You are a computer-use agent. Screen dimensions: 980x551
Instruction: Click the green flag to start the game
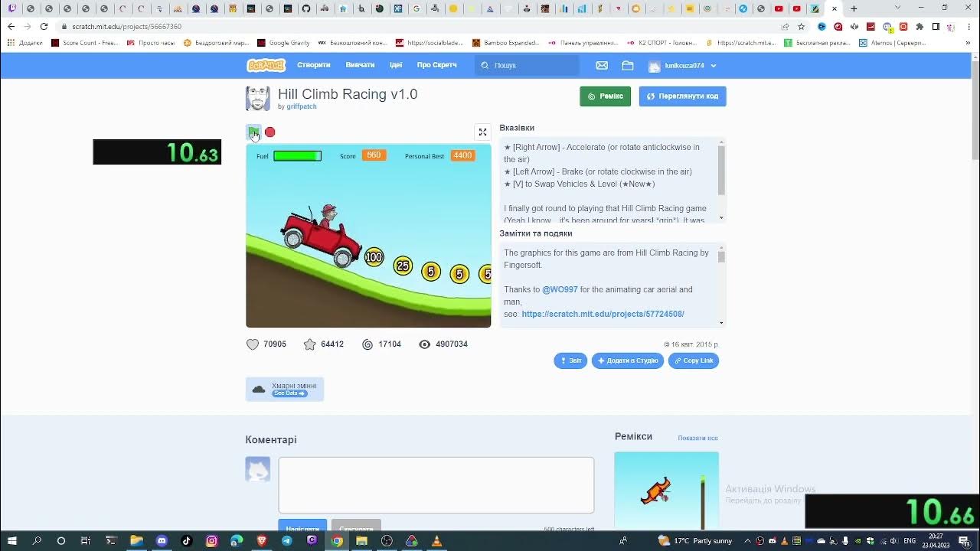pyautogui.click(x=253, y=132)
